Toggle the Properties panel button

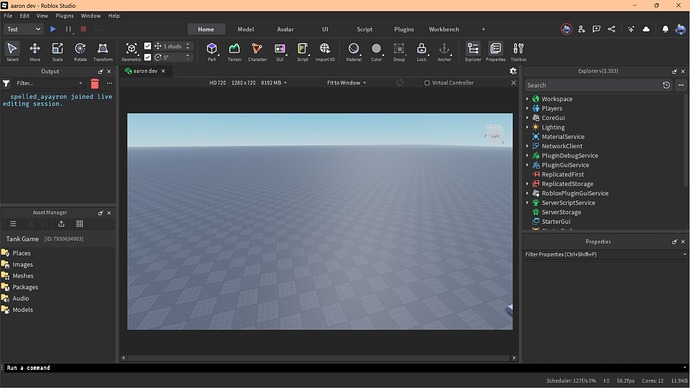click(495, 51)
